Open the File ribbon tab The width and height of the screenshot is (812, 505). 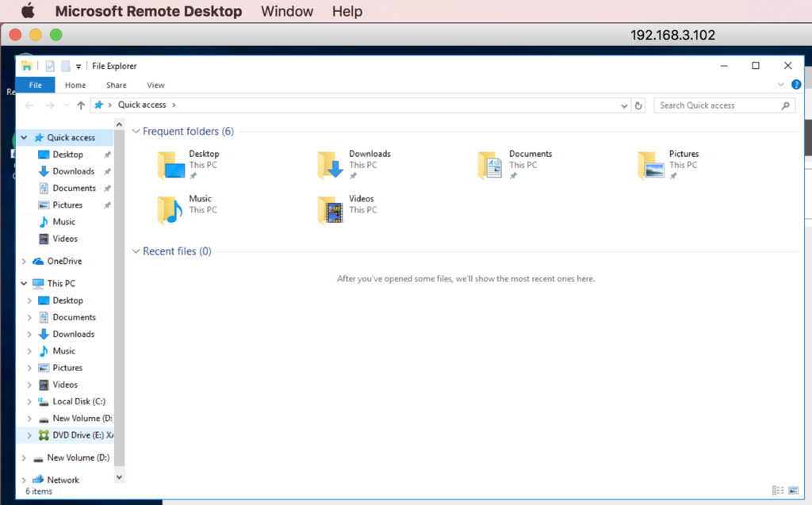(x=35, y=85)
